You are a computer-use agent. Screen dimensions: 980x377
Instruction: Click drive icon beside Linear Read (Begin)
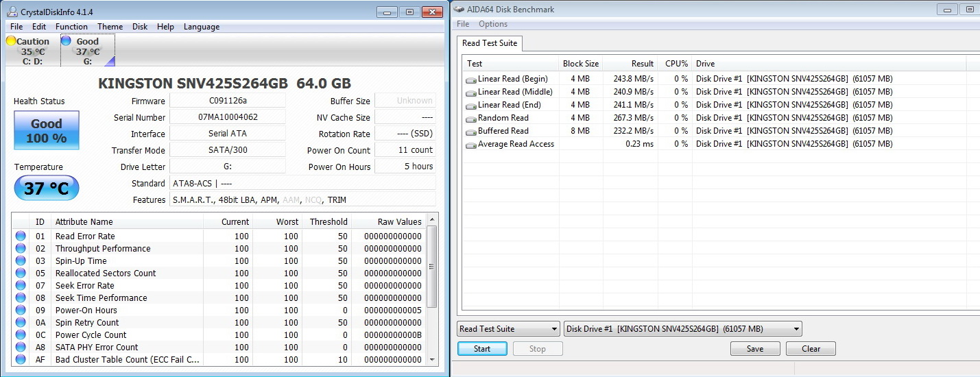[471, 80]
